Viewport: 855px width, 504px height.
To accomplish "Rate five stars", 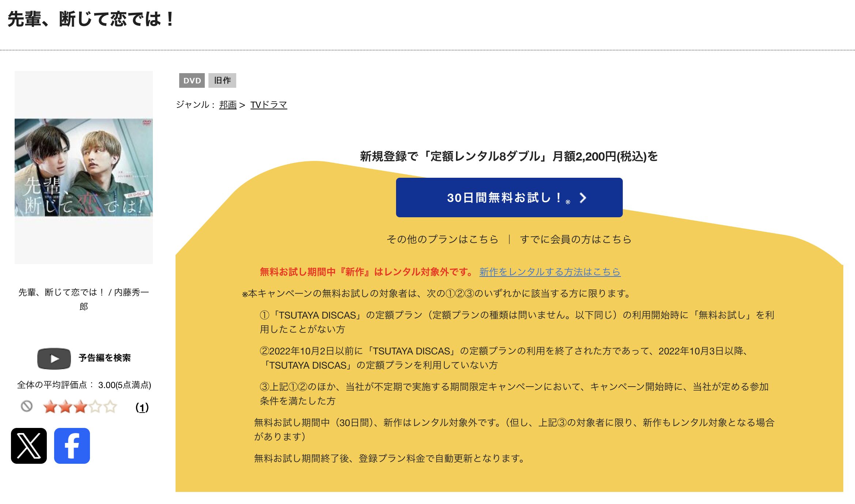I will pyautogui.click(x=110, y=407).
